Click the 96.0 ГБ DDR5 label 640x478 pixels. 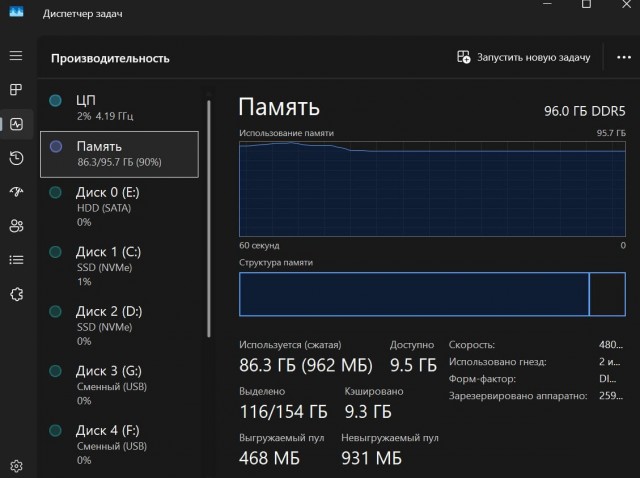(584, 111)
